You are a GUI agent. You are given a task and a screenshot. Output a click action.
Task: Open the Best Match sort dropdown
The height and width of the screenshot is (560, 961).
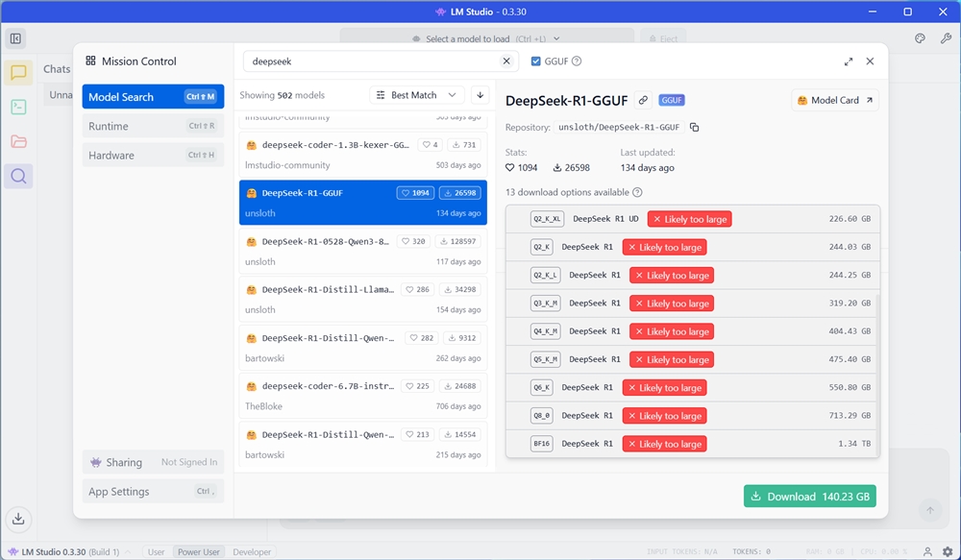417,95
